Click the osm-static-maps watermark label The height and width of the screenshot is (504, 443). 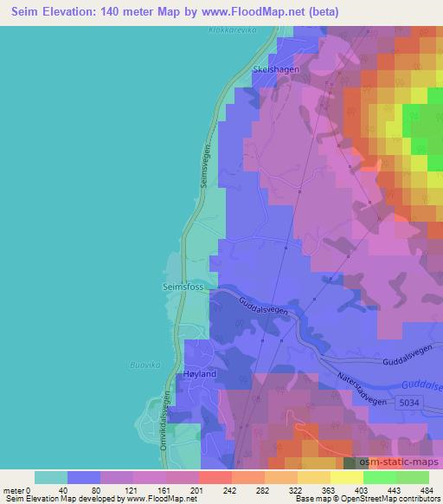(x=399, y=462)
